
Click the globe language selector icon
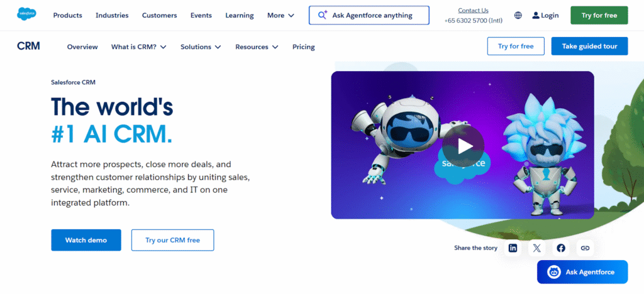coord(518,15)
